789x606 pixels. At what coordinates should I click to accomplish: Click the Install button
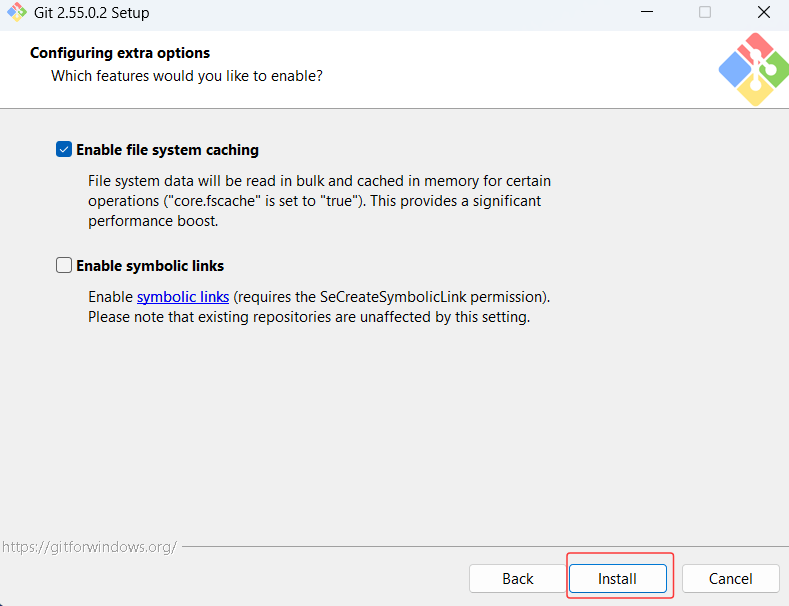[617, 578]
